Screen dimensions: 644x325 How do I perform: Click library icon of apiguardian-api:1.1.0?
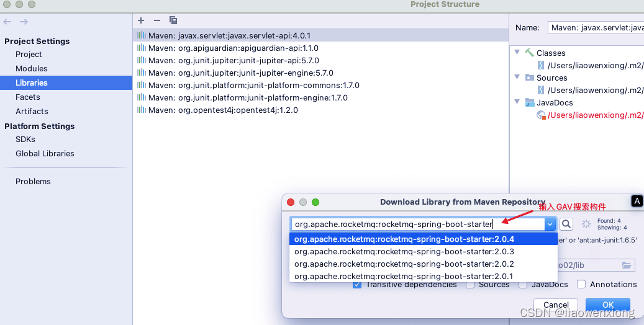(x=142, y=48)
